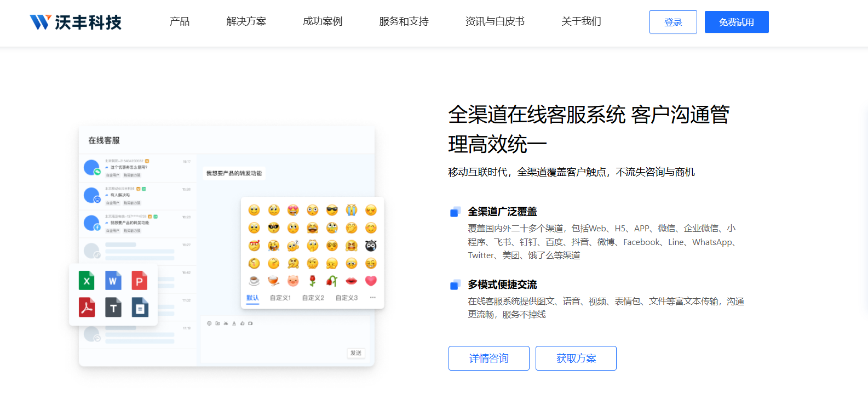Select the 默认 emoji tab

[x=252, y=298]
